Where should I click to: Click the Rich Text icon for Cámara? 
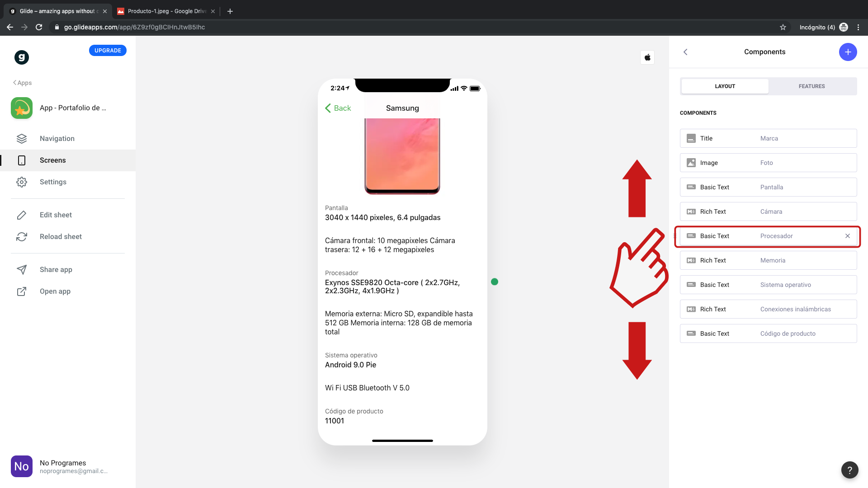[x=691, y=211]
